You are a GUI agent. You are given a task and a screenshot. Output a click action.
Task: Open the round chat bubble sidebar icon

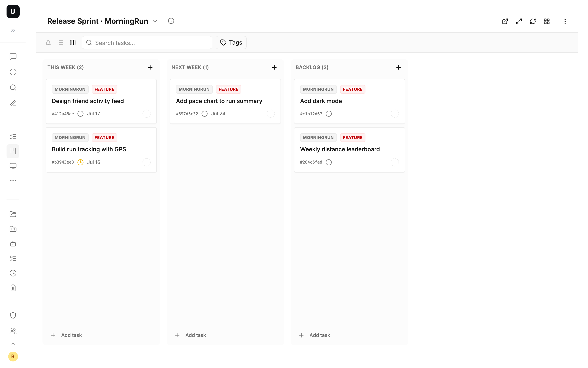tap(13, 72)
